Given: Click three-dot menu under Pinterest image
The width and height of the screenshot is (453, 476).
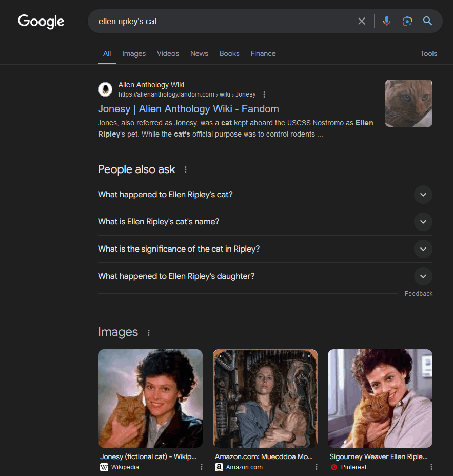Looking at the screenshot, I should coord(431,467).
